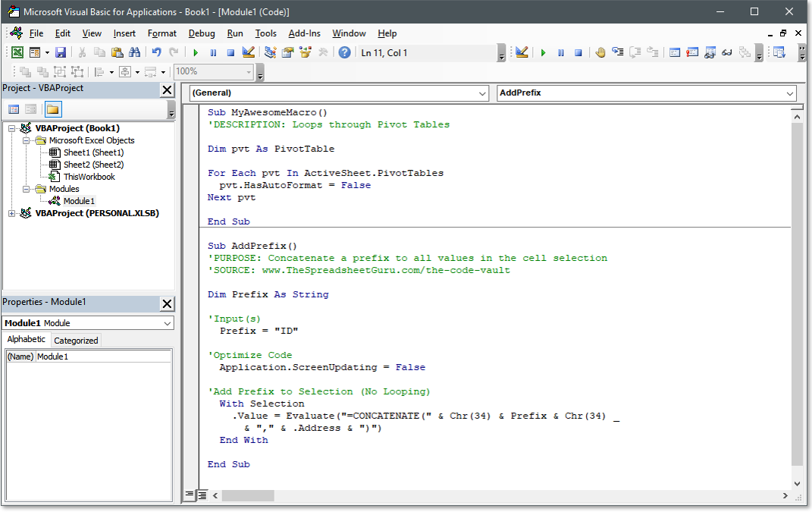The height and width of the screenshot is (512, 812).
Task: Click the Undo icon on the toolbar
Action: point(157,52)
